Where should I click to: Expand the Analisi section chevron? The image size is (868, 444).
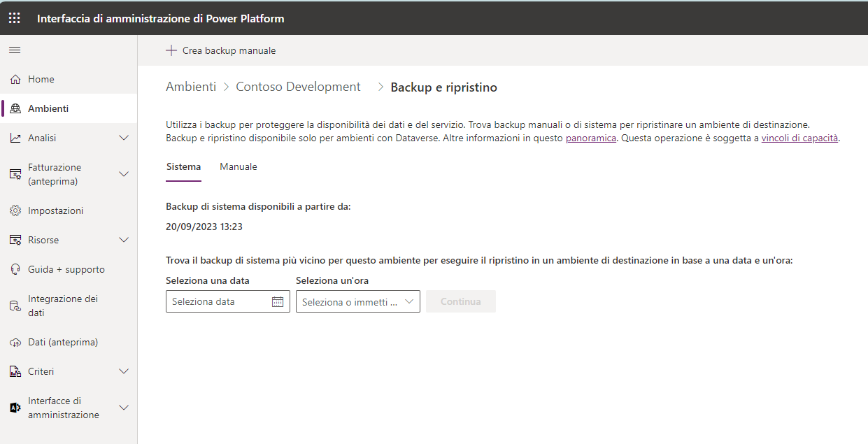click(x=124, y=138)
